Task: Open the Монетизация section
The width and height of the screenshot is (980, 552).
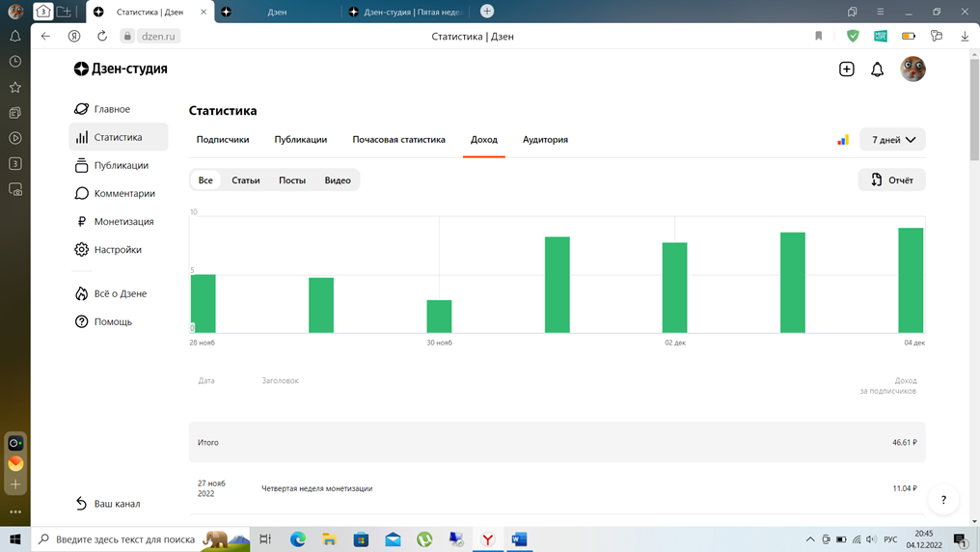Action: [x=115, y=221]
